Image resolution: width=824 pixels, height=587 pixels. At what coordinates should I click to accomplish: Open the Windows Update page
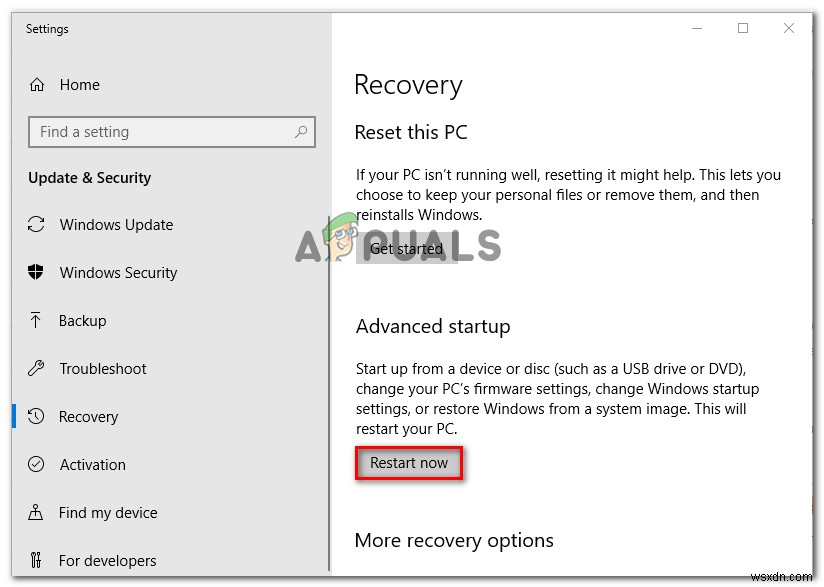point(115,225)
